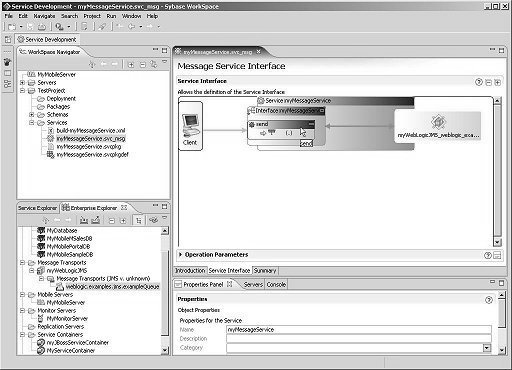Select build-myMessageService.xml file
Viewport: 512px width, 370px height.
coord(91,131)
